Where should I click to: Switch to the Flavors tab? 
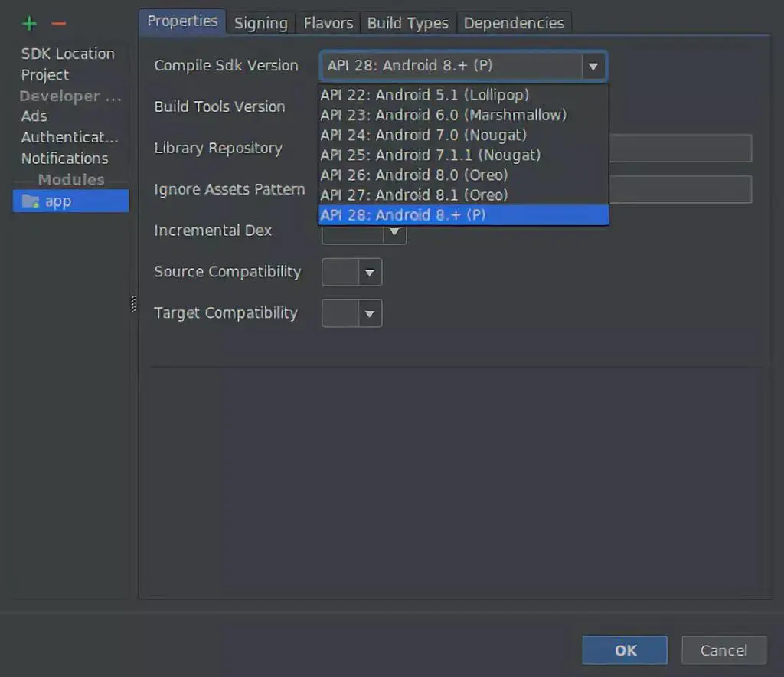click(x=328, y=23)
